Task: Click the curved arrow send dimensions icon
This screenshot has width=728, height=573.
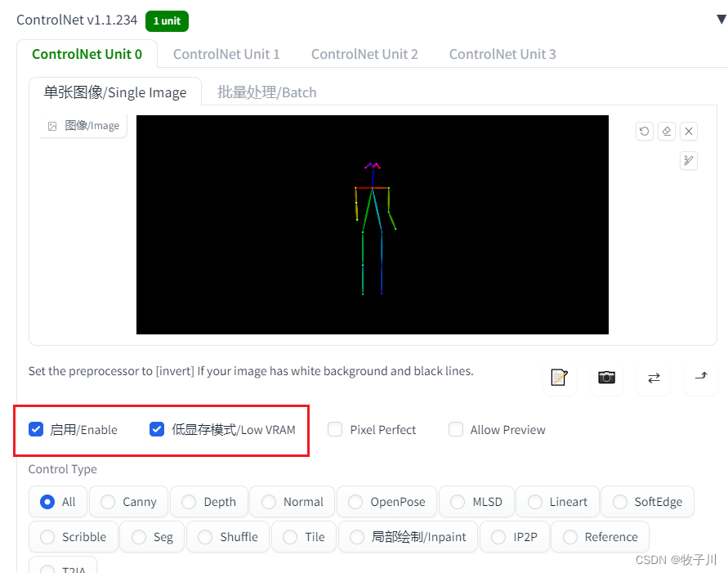Action: (701, 378)
